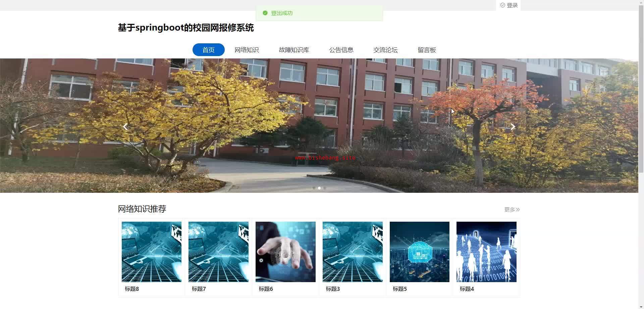
Task: Switch to 故障知识库 tab
Action: coord(294,50)
